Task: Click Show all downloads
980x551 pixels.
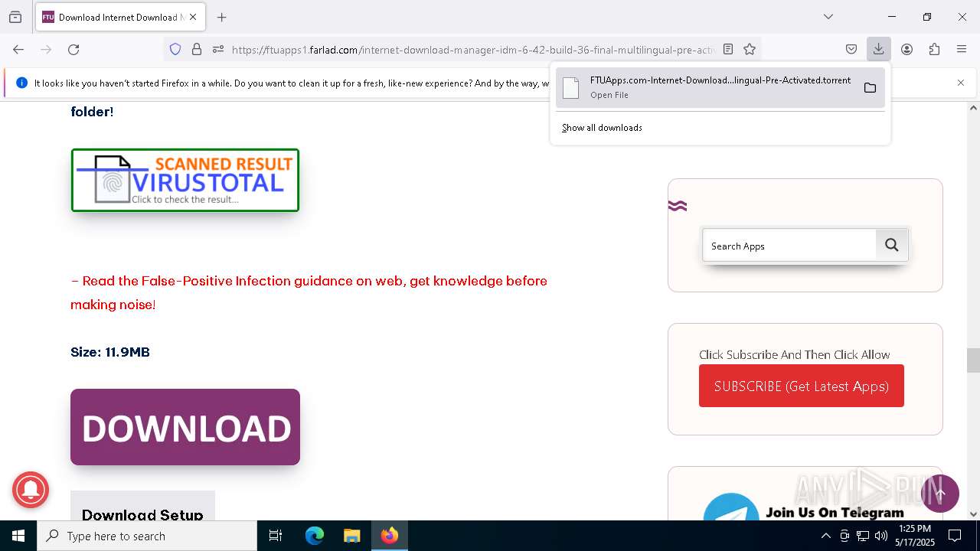Action: click(x=602, y=128)
